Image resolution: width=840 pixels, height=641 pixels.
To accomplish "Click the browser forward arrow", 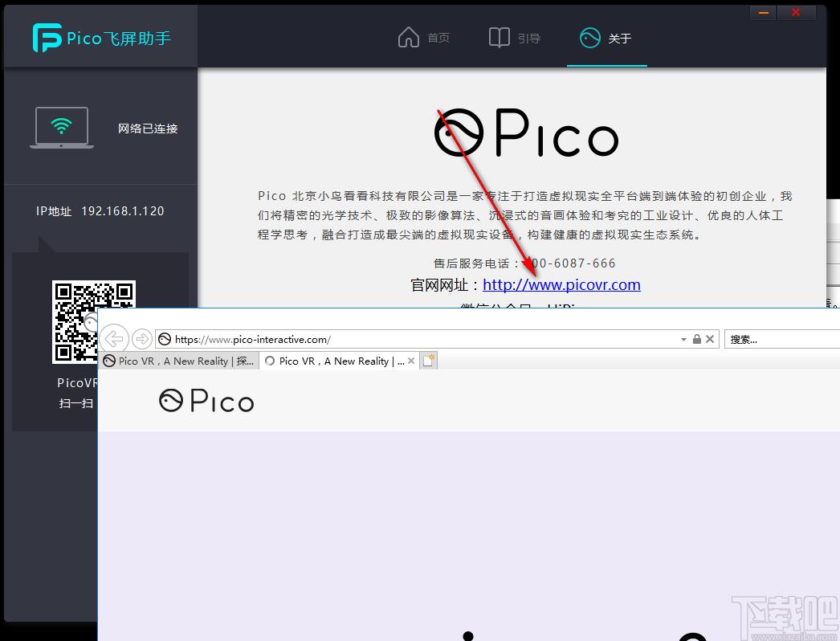I will click(142, 338).
